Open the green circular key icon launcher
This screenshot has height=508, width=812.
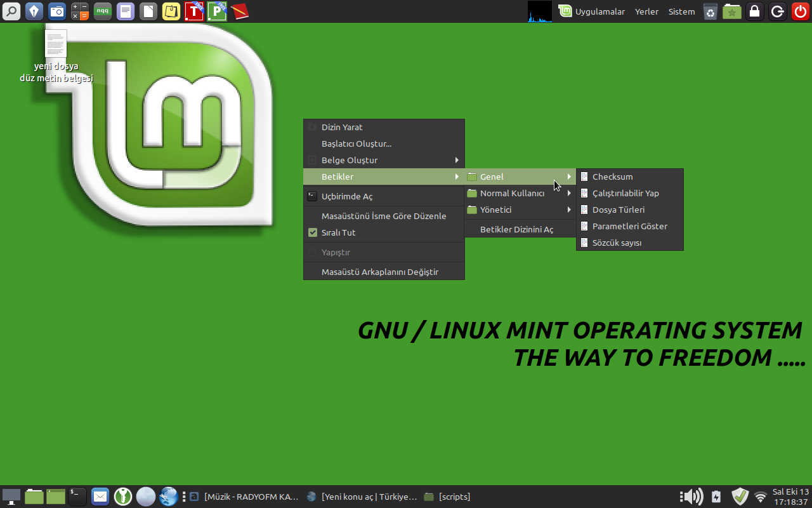pos(123,497)
